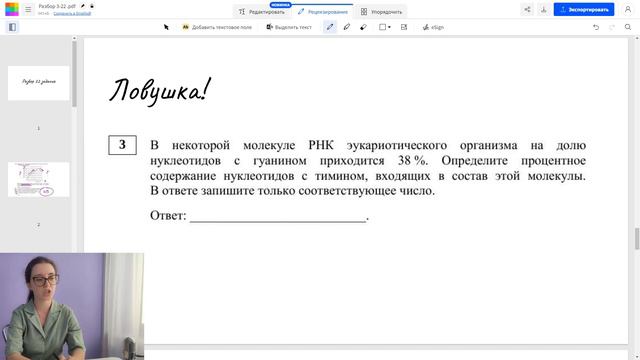
Task: Open the user account profile
Action: (x=628, y=9)
